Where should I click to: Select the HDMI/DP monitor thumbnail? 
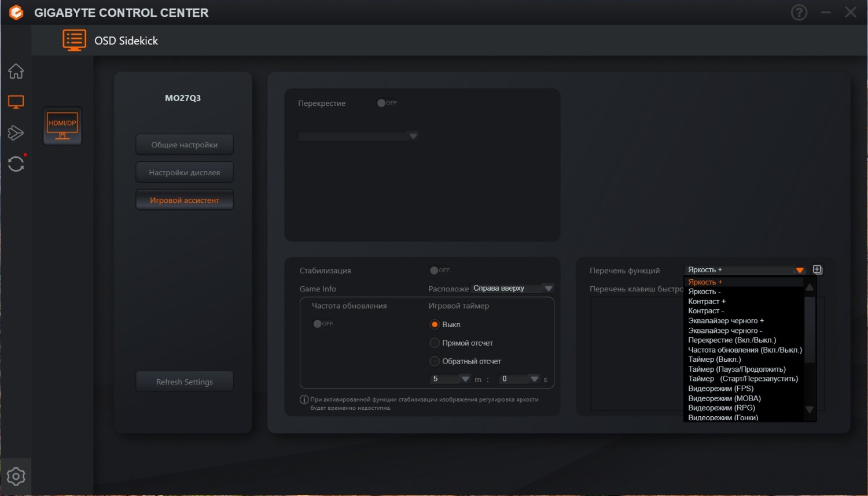(62, 125)
